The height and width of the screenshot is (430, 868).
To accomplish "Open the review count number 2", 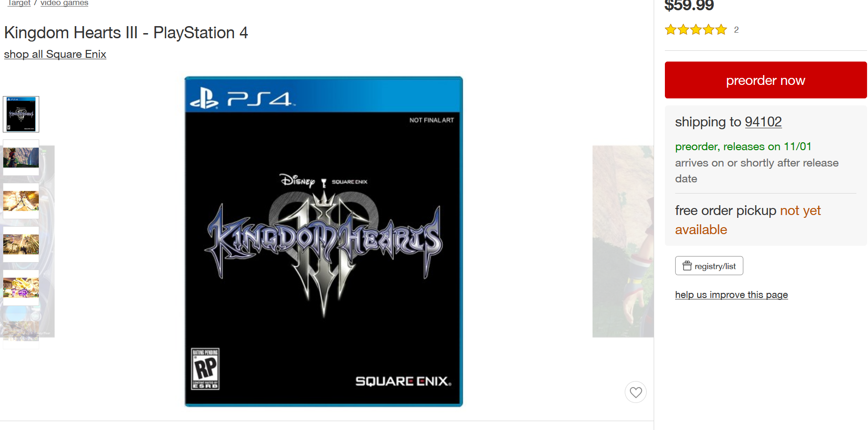I will coord(736,30).
